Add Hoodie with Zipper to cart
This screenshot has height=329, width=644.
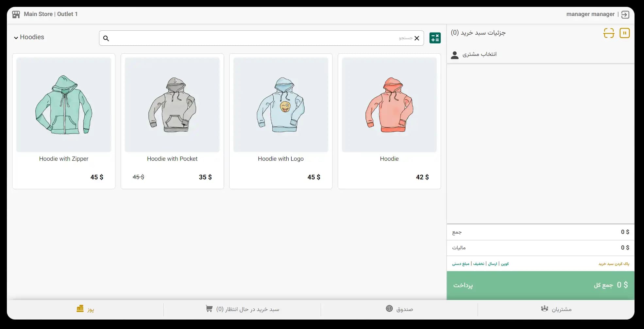pyautogui.click(x=64, y=121)
